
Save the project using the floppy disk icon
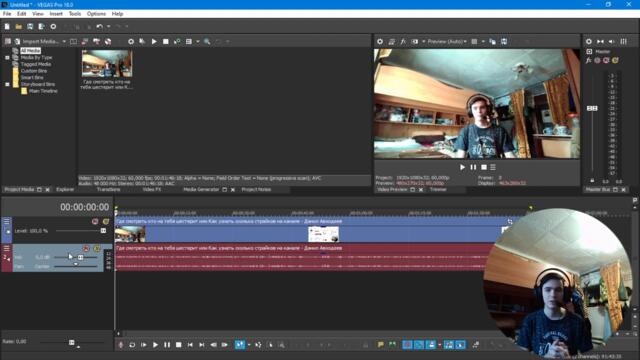30,27
